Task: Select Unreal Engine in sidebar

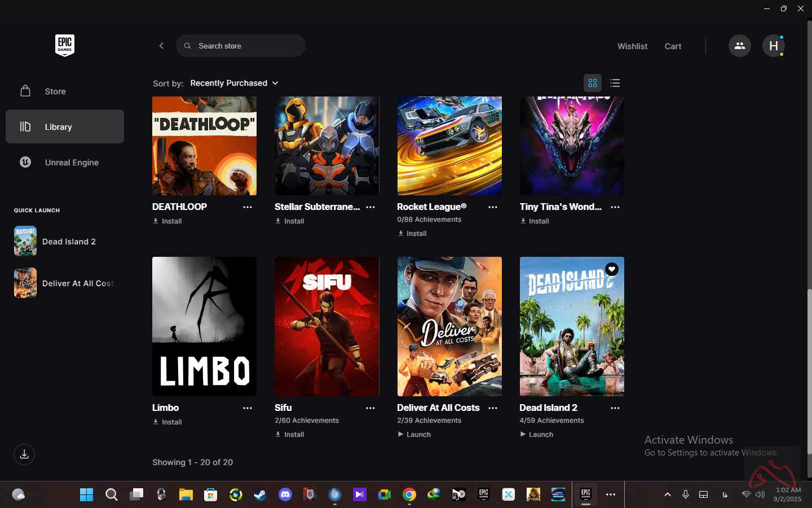Action: 72,163
